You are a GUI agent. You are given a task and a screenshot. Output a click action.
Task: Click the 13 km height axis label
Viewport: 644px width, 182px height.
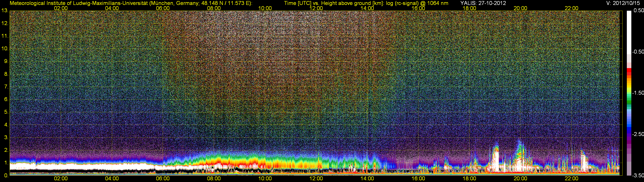pos(5,11)
